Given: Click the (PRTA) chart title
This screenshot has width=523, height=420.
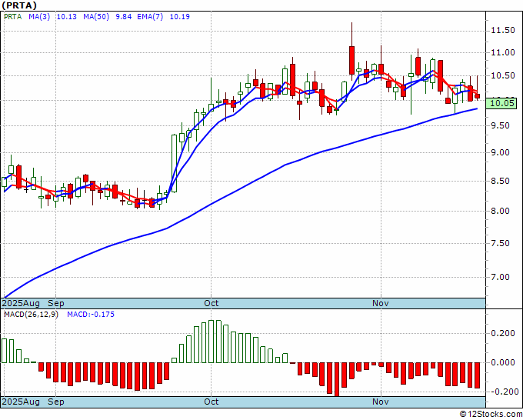Looking at the screenshot, I should point(19,5).
